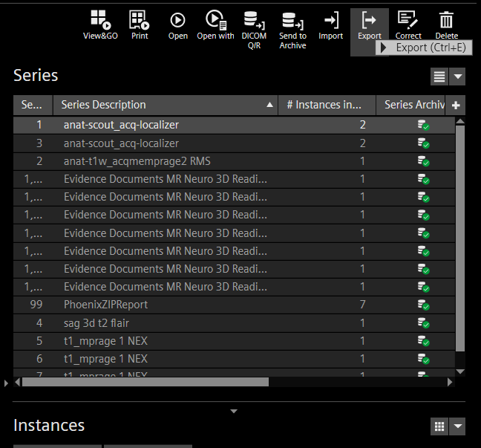Open the View&GO toolbar icon
This screenshot has height=448, width=481.
(x=101, y=19)
